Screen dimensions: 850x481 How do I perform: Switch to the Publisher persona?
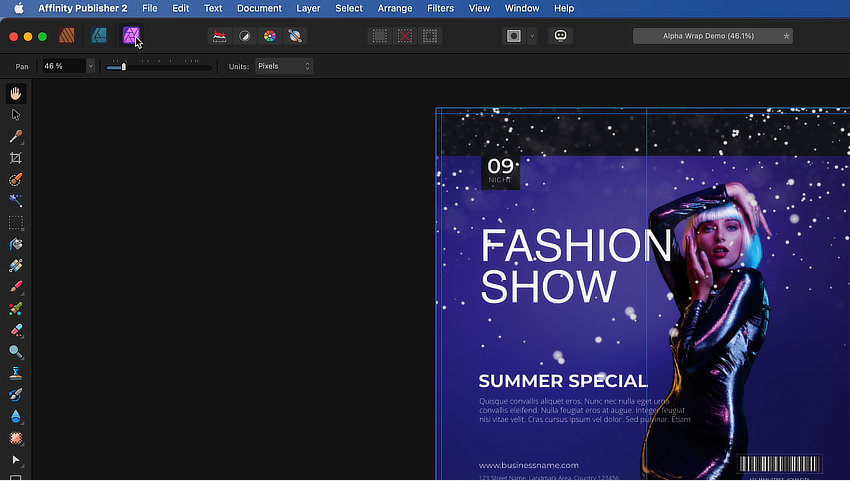pyautogui.click(x=67, y=36)
